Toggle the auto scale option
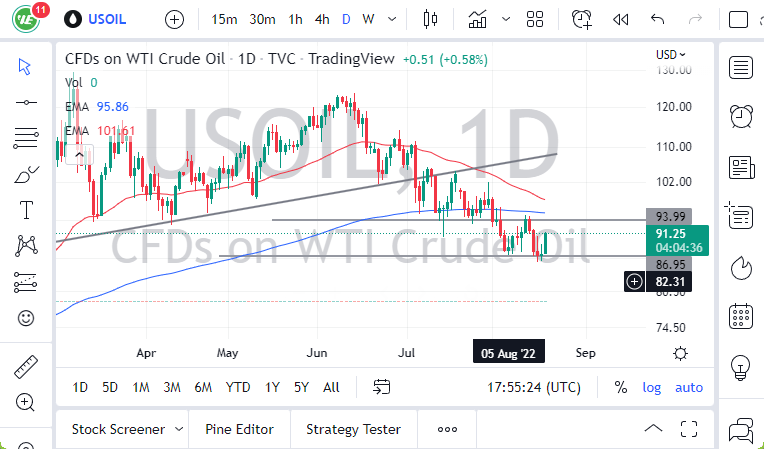This screenshot has height=449, width=764. 689,387
